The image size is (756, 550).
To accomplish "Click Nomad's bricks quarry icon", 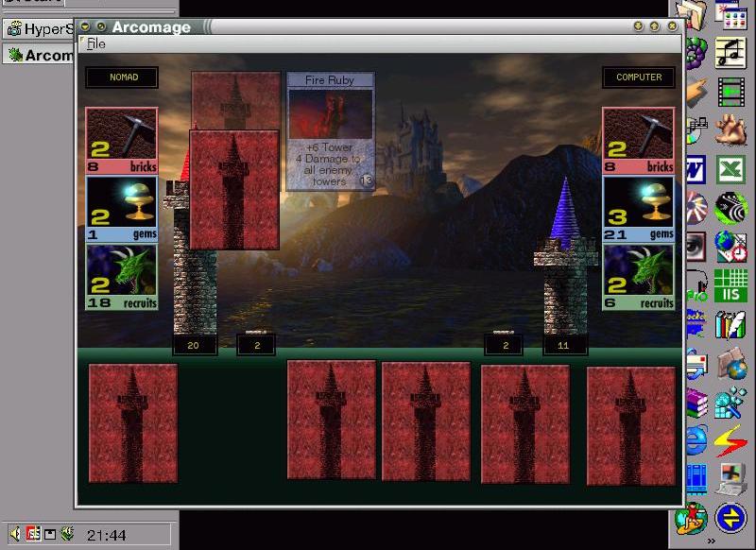I will click(121, 134).
